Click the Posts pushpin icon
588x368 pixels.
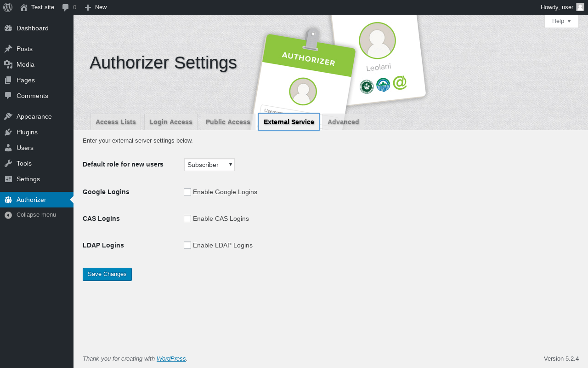coord(8,49)
